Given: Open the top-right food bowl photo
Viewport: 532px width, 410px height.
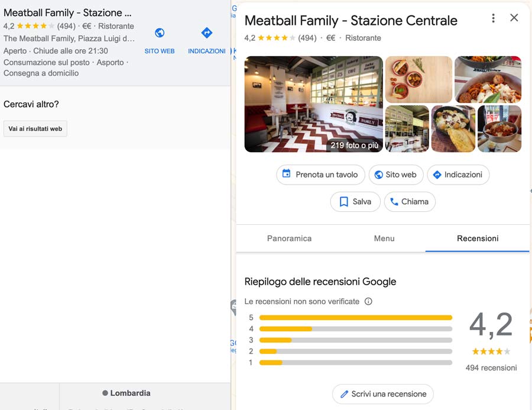Looking at the screenshot, I should point(488,79).
